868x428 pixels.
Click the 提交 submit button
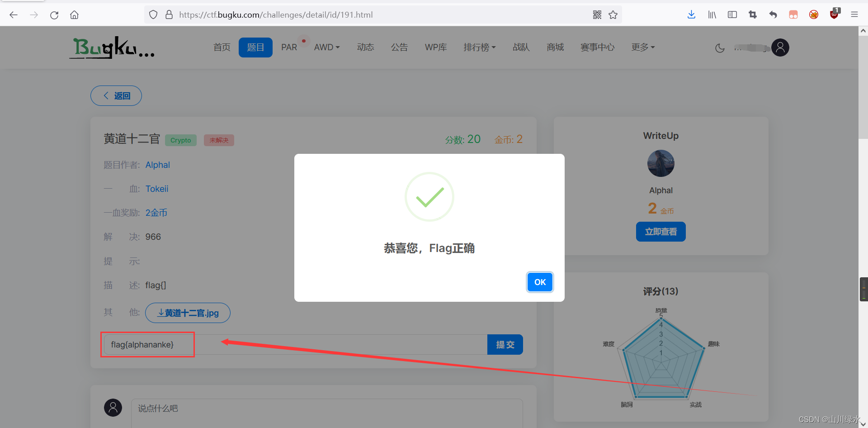[505, 345]
